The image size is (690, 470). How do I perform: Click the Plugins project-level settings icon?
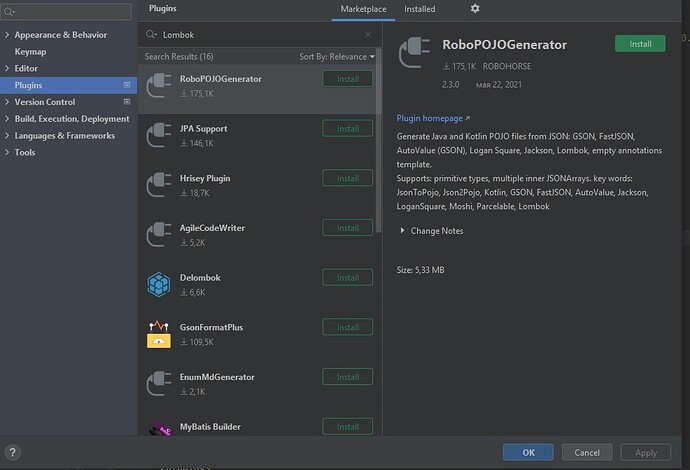[127, 84]
